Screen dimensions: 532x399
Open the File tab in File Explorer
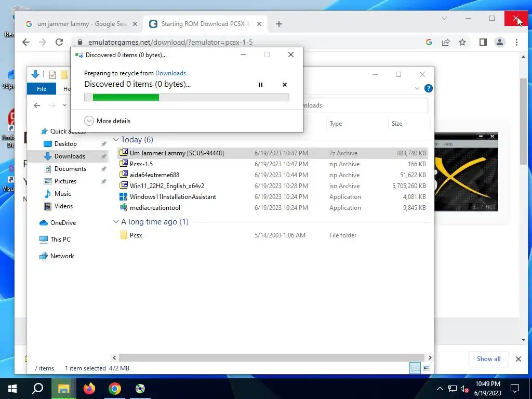click(x=42, y=88)
